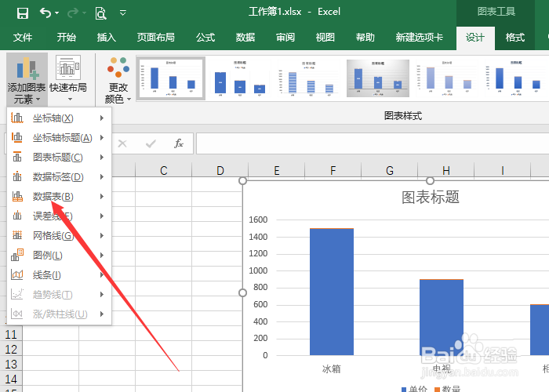This screenshot has width=549, height=392.
Task: Open the 坐标轴标题(A) submenu
Action: tap(59, 138)
